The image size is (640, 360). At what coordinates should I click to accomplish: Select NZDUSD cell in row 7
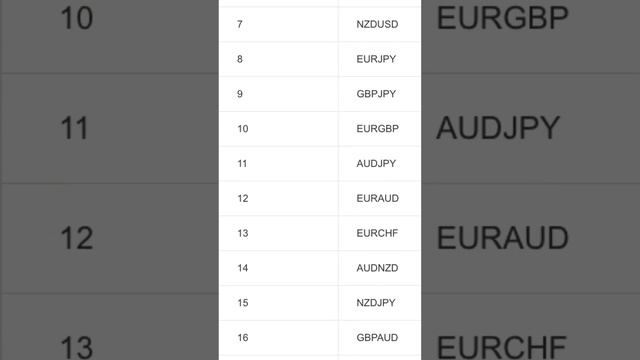[x=377, y=24]
